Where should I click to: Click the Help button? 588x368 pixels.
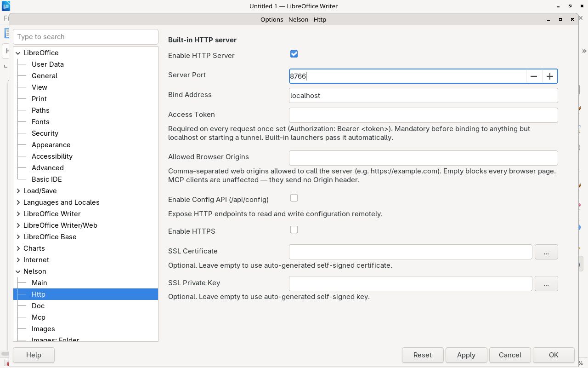point(34,355)
